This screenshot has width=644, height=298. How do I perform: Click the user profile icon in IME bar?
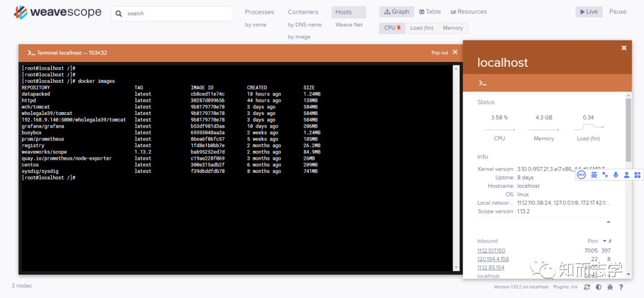(627, 175)
